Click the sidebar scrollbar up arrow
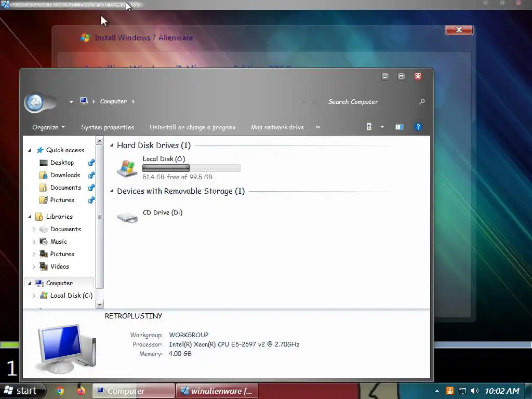532x399 pixels. click(100, 140)
